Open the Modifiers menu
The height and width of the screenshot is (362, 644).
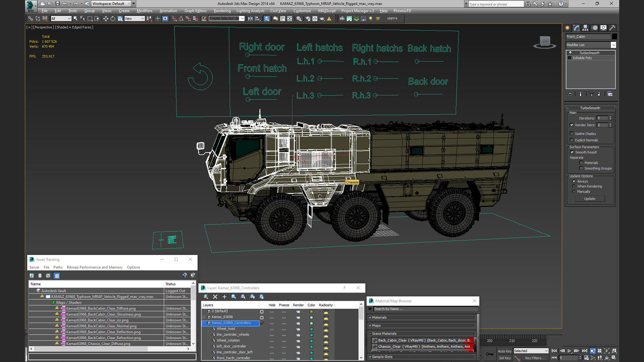(145, 11)
